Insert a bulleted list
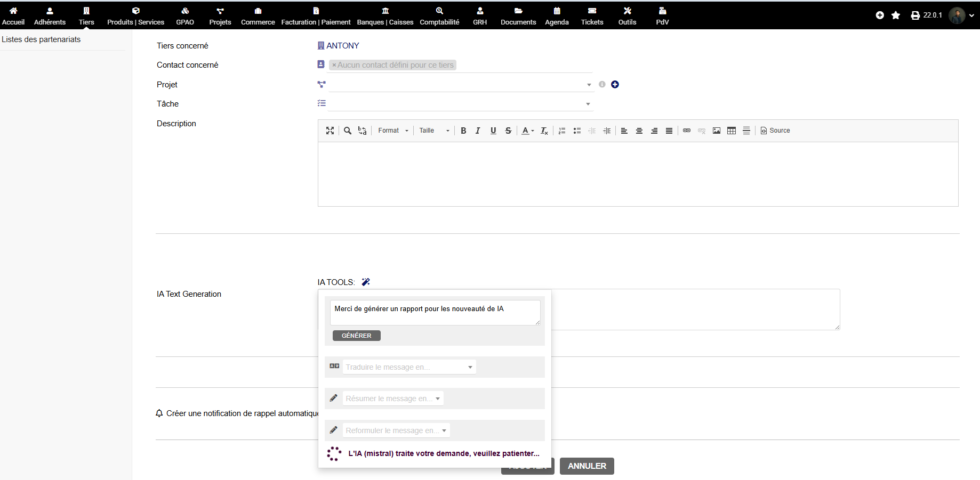This screenshot has width=980, height=480. click(x=577, y=131)
